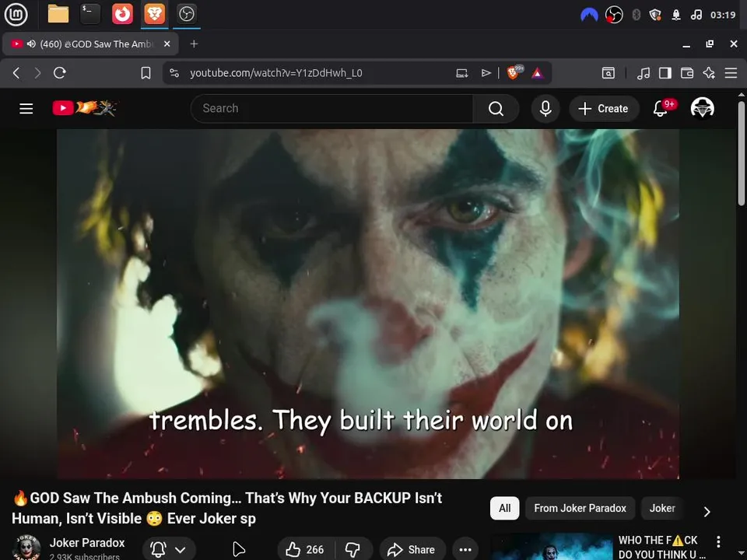Switch to the Brave browser panel icon
The height and width of the screenshot is (560, 747).
154,14
